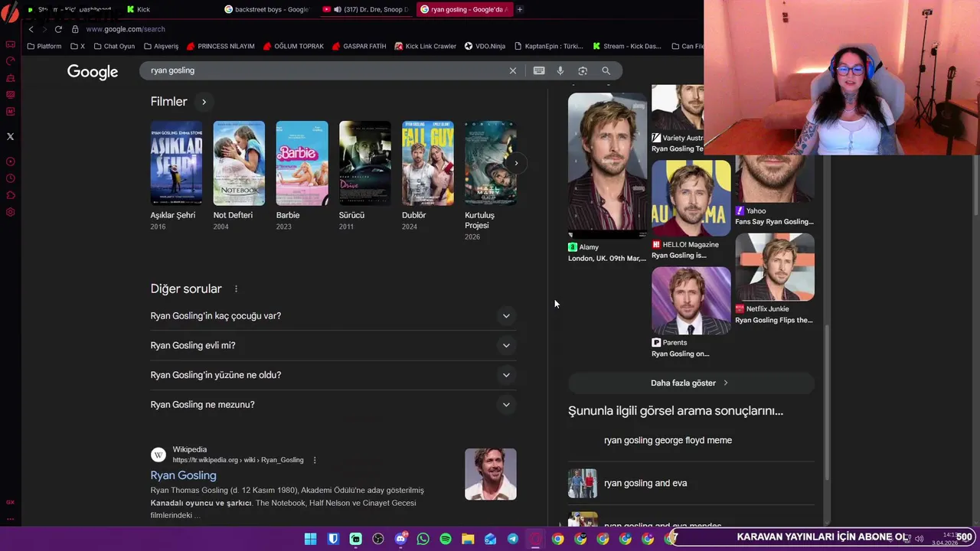The image size is (980, 551).
Task: Open the Alışveriş bookmarks folder
Action: [160, 46]
